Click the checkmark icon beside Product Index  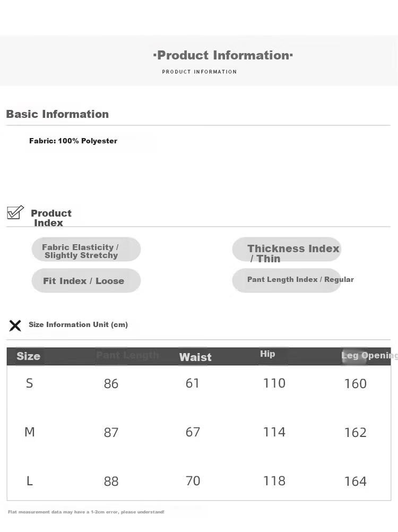pyautogui.click(x=15, y=212)
